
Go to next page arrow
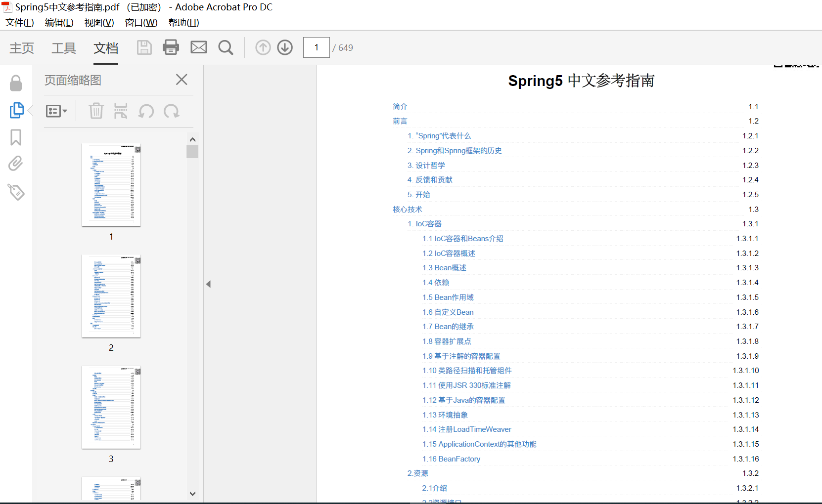point(285,47)
